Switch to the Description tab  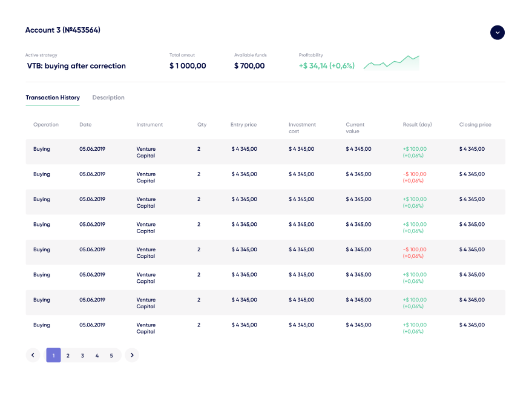pyautogui.click(x=108, y=97)
